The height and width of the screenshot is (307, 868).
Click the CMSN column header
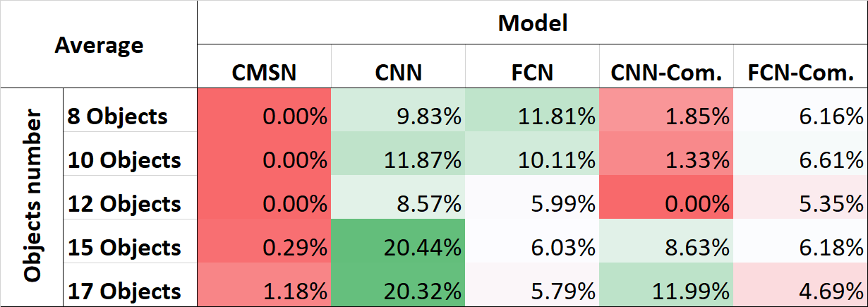(x=264, y=73)
